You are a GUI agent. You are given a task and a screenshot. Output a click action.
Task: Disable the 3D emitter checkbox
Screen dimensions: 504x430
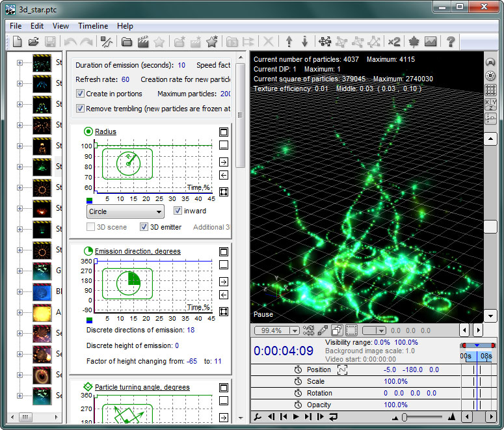coord(144,228)
